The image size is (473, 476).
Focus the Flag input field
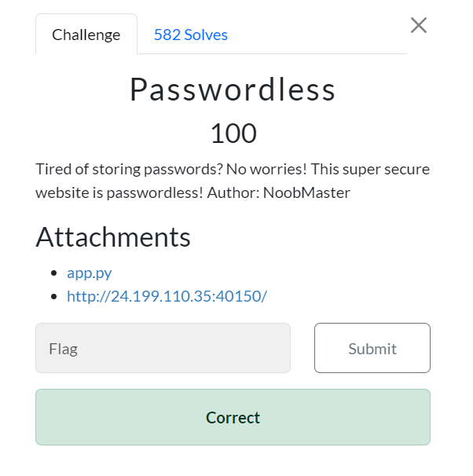coord(163,348)
